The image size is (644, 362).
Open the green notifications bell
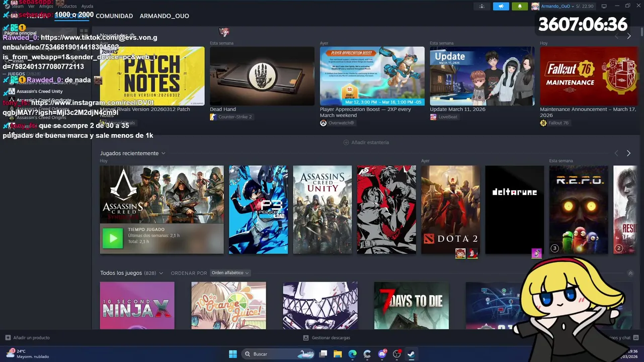pos(520,6)
